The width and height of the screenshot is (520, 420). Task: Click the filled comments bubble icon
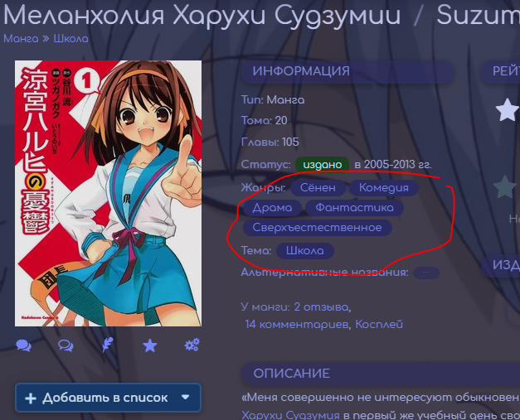coord(23,345)
